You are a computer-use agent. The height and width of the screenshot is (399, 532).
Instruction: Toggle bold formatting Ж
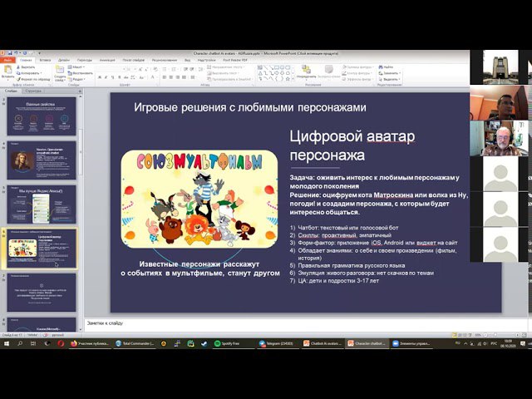[x=100, y=77]
